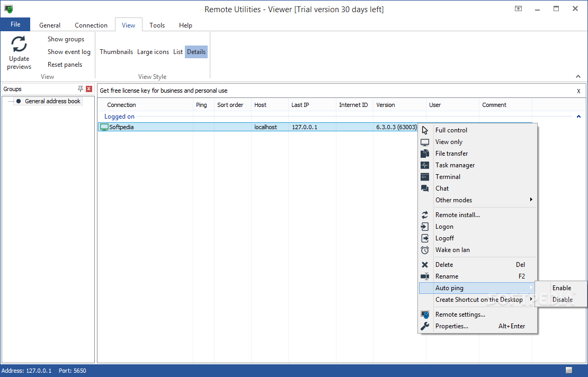Collapse the Logged on group
588x377 pixels.
(x=578, y=116)
